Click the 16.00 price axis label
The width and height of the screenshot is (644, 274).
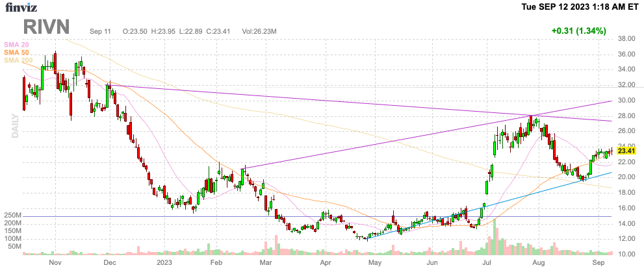pos(626,208)
